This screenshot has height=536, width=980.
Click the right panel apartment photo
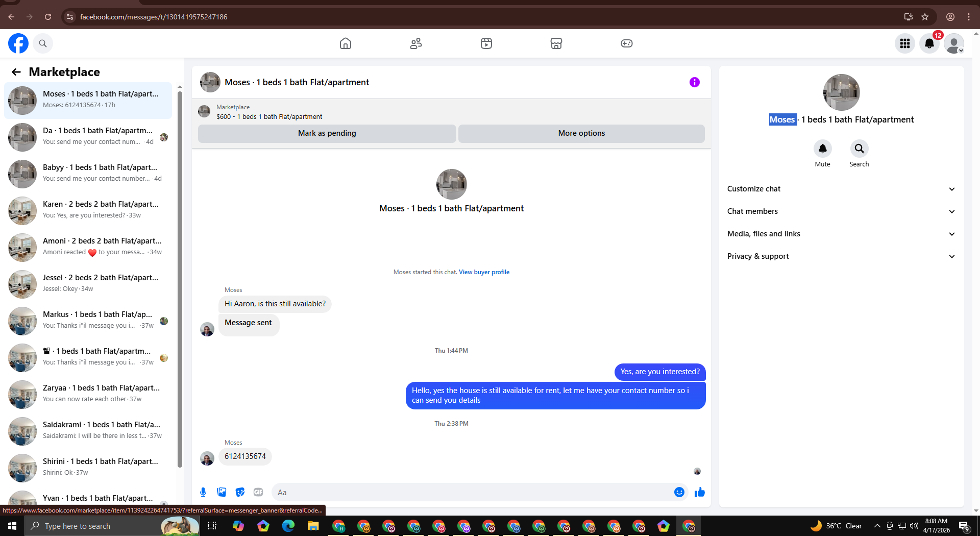coord(841,92)
